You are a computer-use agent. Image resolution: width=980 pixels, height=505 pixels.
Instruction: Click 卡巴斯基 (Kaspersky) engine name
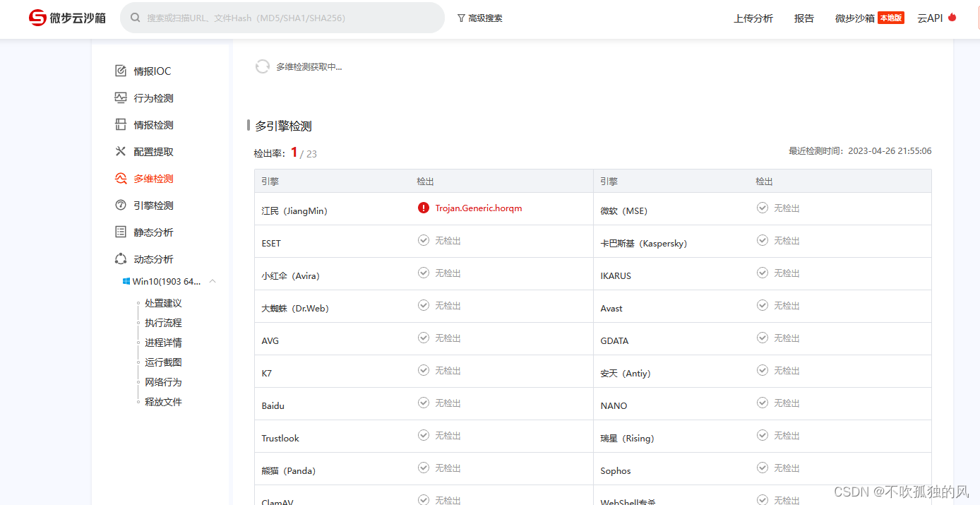(x=644, y=243)
